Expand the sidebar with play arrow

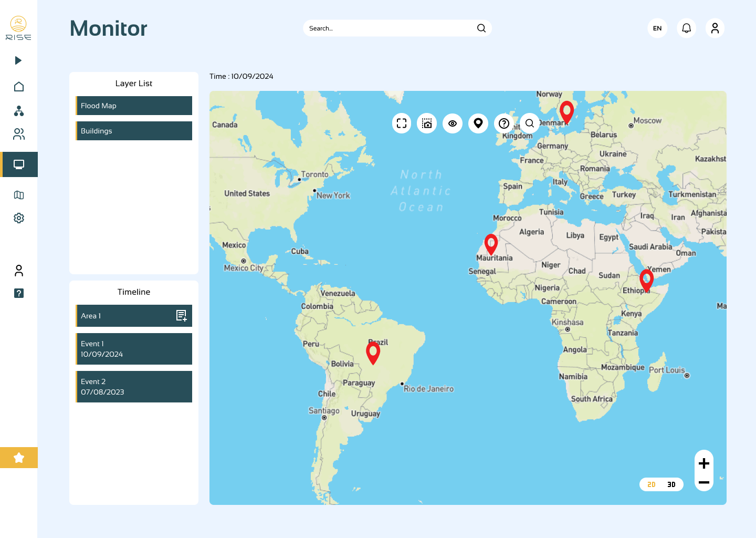click(18, 60)
